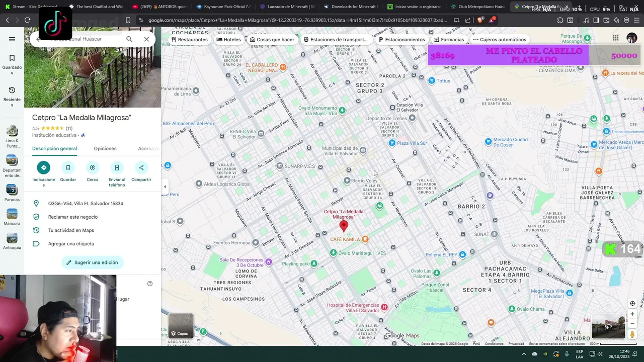Click the help question icon in panel

[150, 284]
